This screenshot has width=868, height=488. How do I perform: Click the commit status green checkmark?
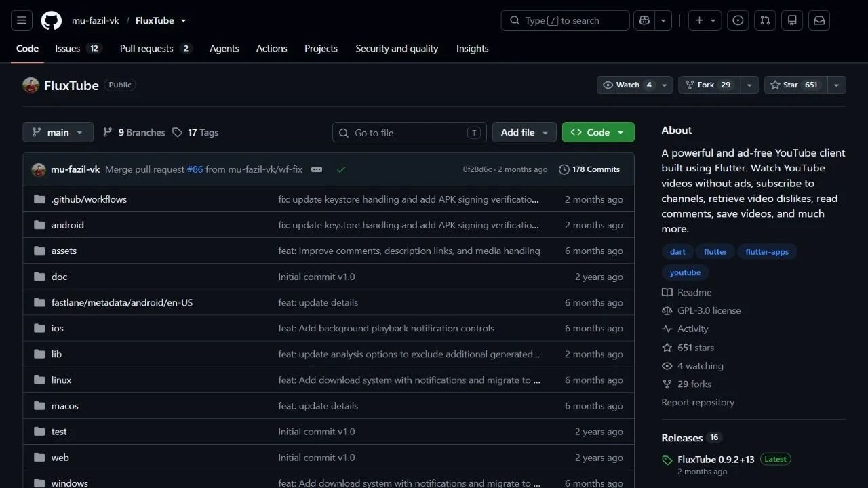coord(341,169)
